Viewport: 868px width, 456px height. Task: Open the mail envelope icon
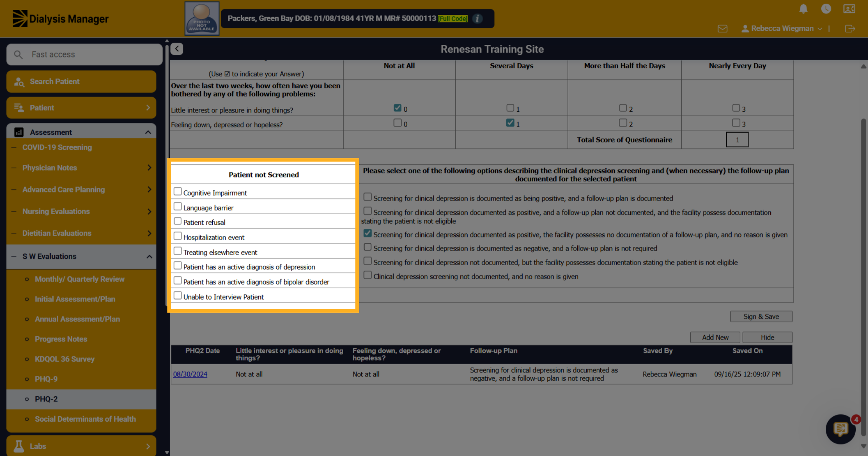point(722,29)
